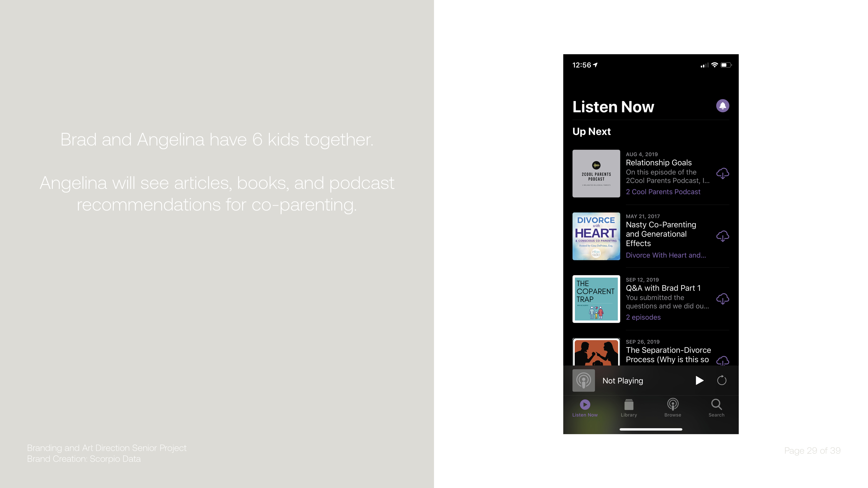Tap the 2Cool Parents Podcast cover thumbnail
The image size is (868, 488).
(x=596, y=174)
